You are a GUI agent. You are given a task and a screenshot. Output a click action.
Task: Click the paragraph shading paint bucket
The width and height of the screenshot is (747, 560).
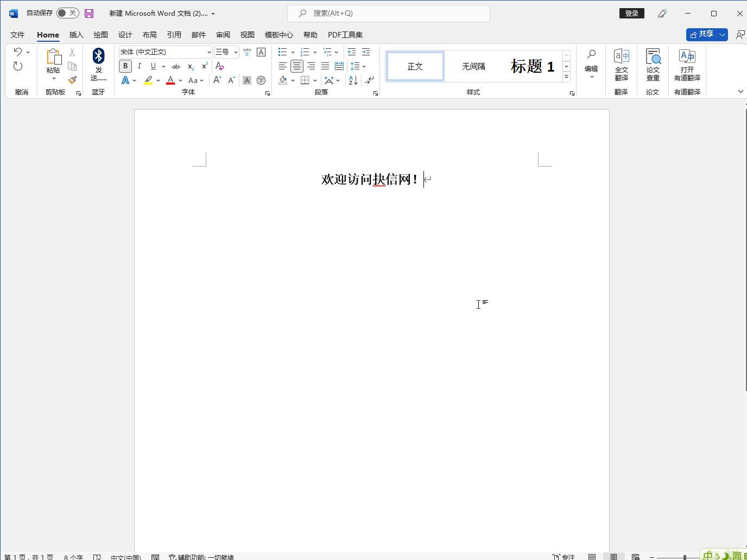[283, 80]
